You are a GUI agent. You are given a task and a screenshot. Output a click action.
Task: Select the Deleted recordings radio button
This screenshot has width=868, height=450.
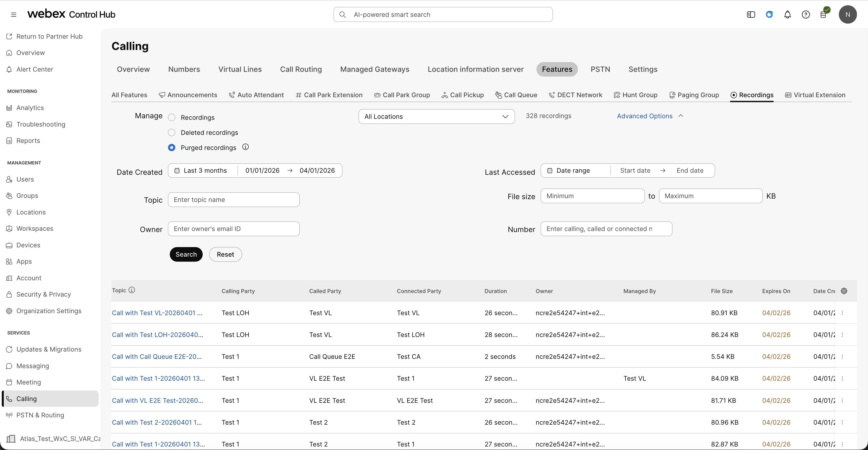click(x=172, y=132)
